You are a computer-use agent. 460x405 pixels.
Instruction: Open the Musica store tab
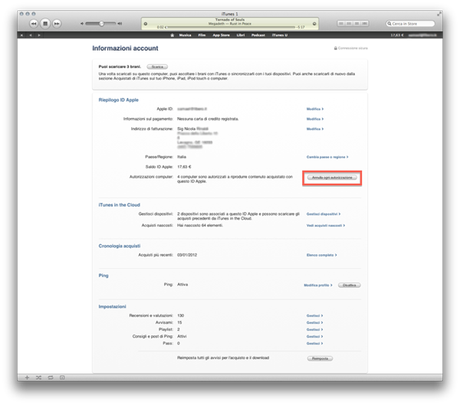pos(185,35)
